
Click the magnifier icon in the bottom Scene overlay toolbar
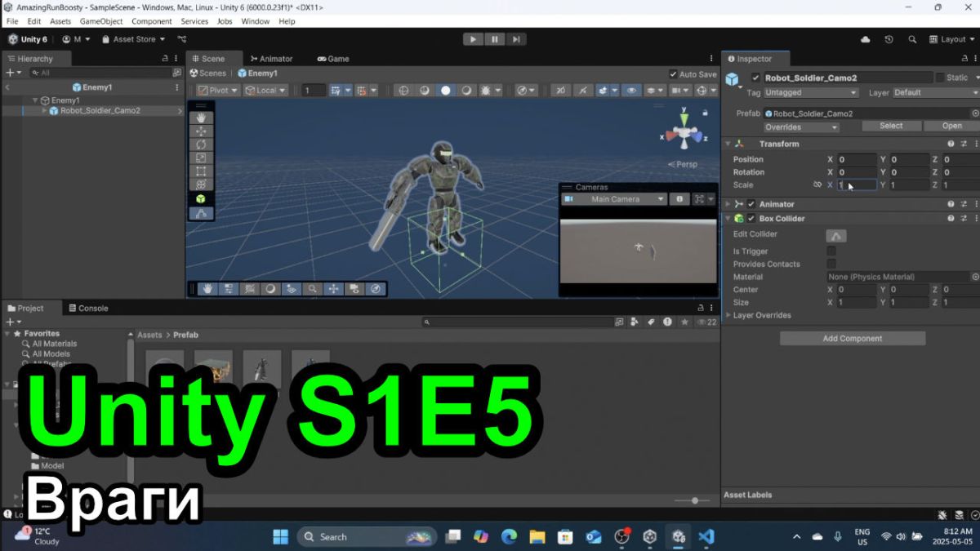pyautogui.click(x=312, y=288)
